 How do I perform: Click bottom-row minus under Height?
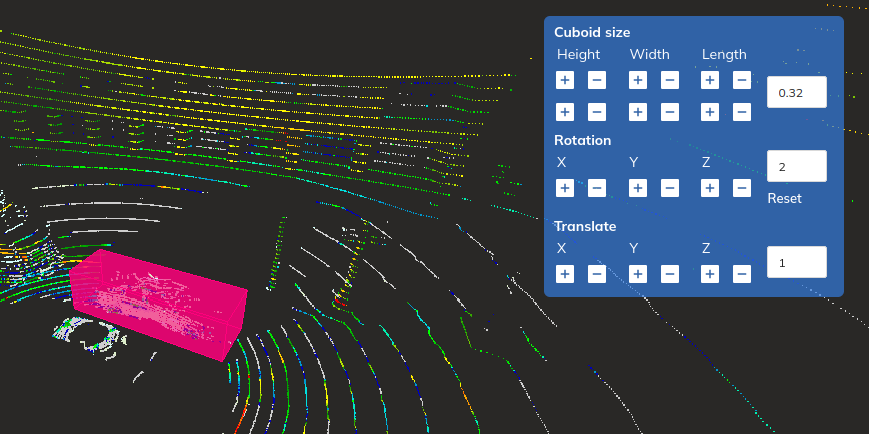pyautogui.click(x=596, y=112)
